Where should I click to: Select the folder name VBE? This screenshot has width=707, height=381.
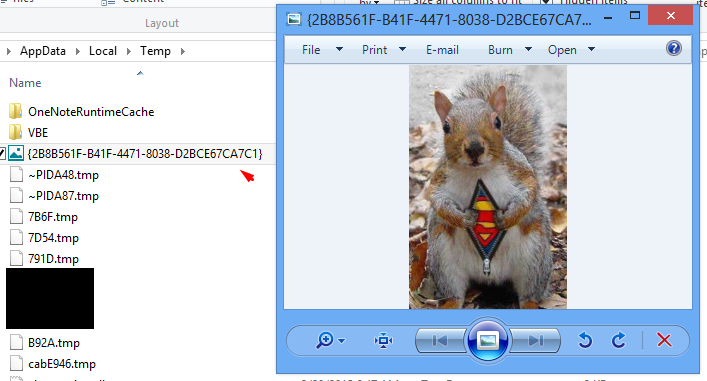pyautogui.click(x=38, y=133)
